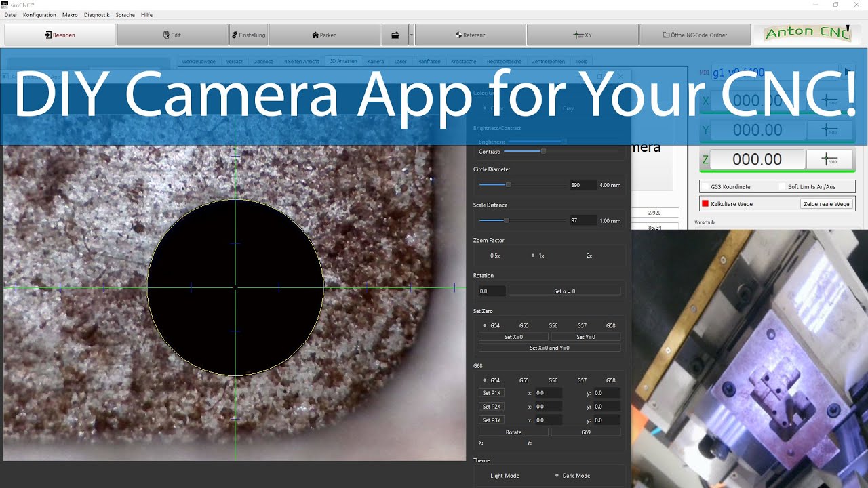
Task: Zero the Z axis with the ZERO button
Action: (x=829, y=160)
